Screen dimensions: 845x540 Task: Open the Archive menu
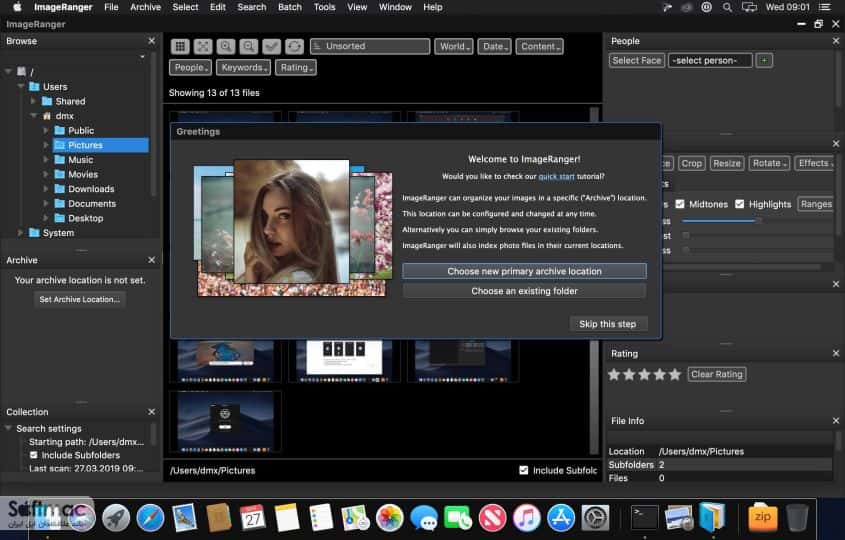point(146,7)
